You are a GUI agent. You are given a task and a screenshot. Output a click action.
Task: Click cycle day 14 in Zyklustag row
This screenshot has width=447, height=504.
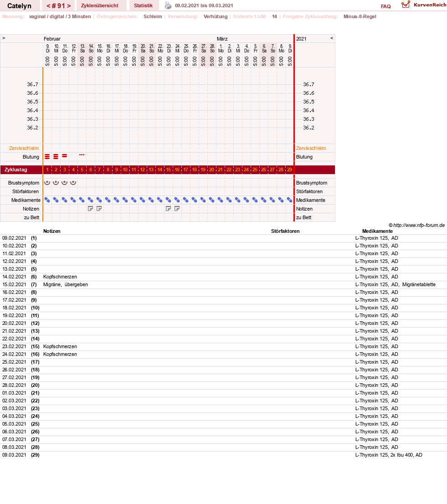click(x=160, y=170)
